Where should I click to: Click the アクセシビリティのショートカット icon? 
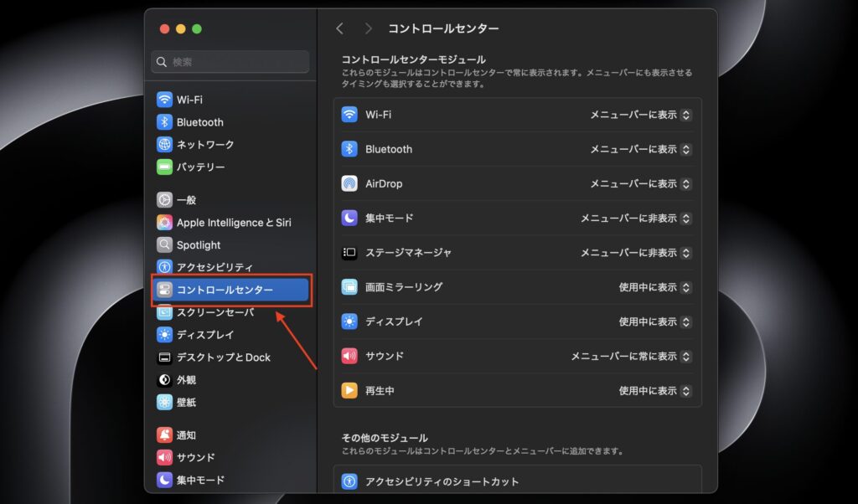point(349,481)
